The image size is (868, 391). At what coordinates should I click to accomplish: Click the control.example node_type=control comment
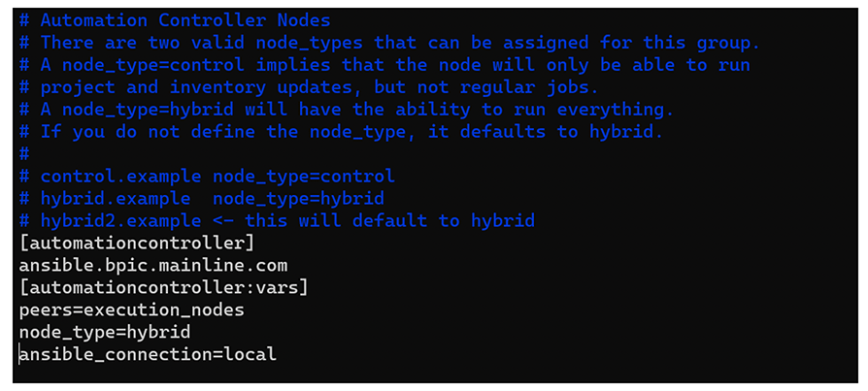pos(207,177)
